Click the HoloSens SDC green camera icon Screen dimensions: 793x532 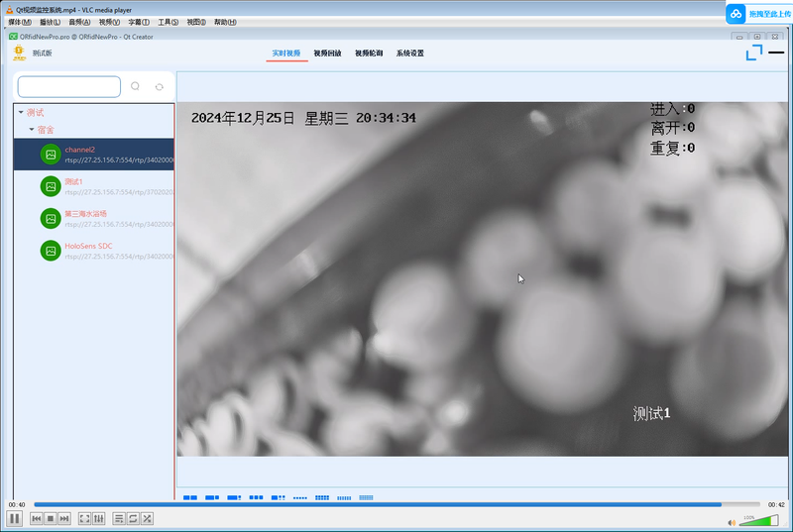pos(51,251)
